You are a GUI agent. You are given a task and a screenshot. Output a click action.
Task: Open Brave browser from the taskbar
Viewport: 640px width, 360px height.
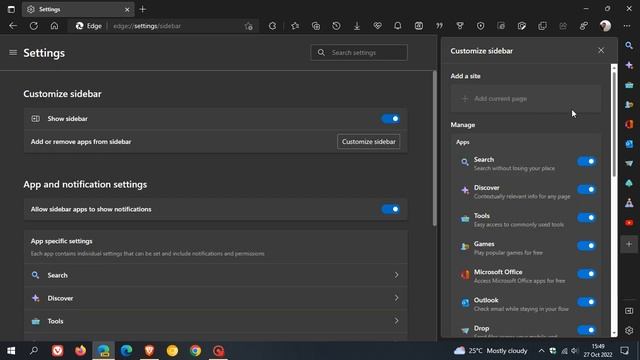pyautogui.click(x=149, y=351)
